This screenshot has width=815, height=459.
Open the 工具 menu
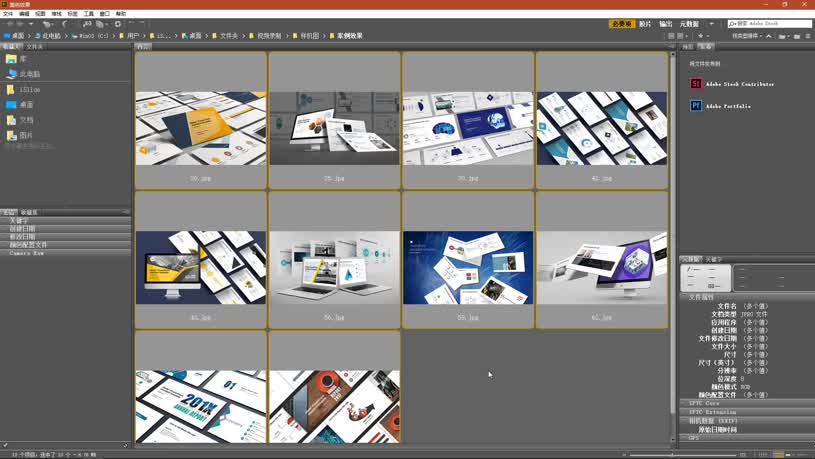click(89, 14)
